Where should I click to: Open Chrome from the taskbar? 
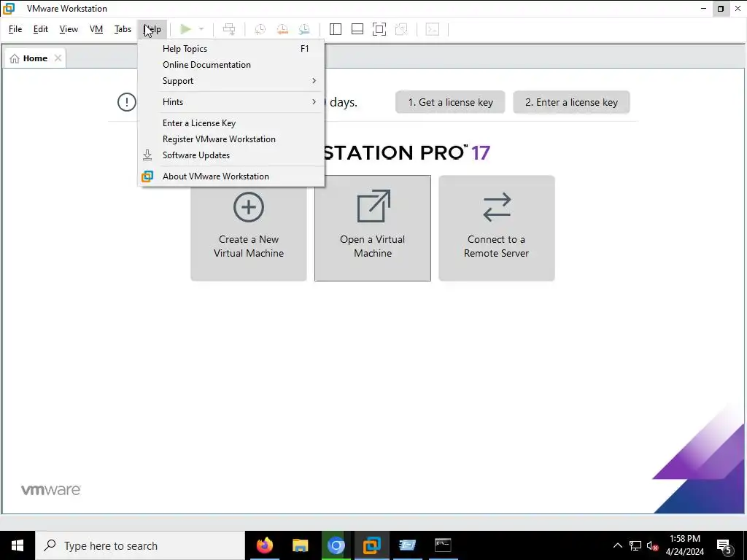(x=336, y=545)
